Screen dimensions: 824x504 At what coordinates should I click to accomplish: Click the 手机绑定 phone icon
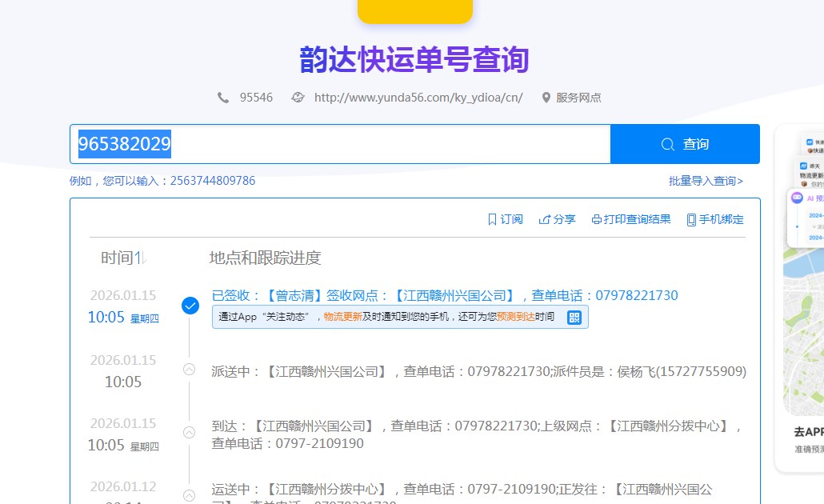tap(691, 219)
